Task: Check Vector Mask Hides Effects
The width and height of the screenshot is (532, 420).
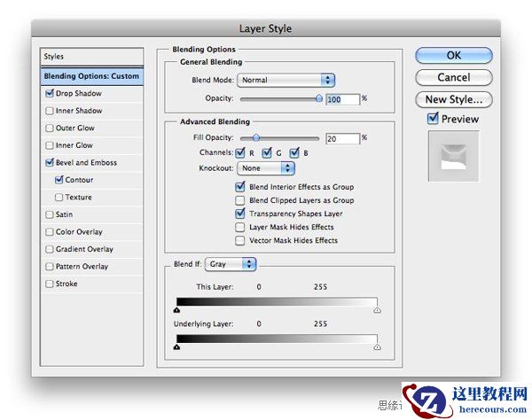Action: (240, 241)
